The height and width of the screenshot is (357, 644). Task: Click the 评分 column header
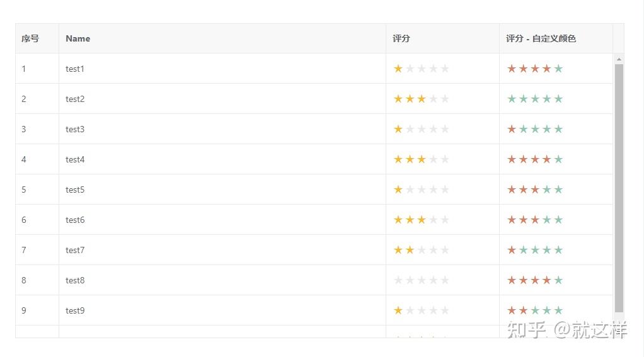[x=401, y=38]
